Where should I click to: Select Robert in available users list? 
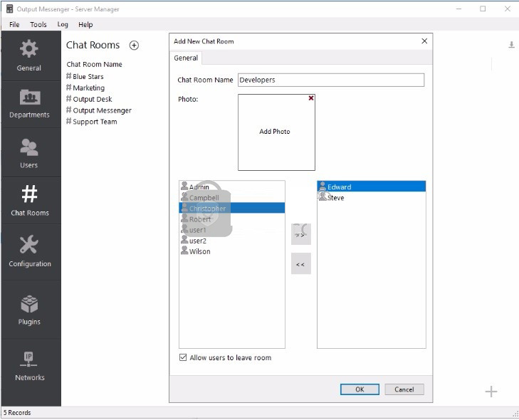point(231,219)
